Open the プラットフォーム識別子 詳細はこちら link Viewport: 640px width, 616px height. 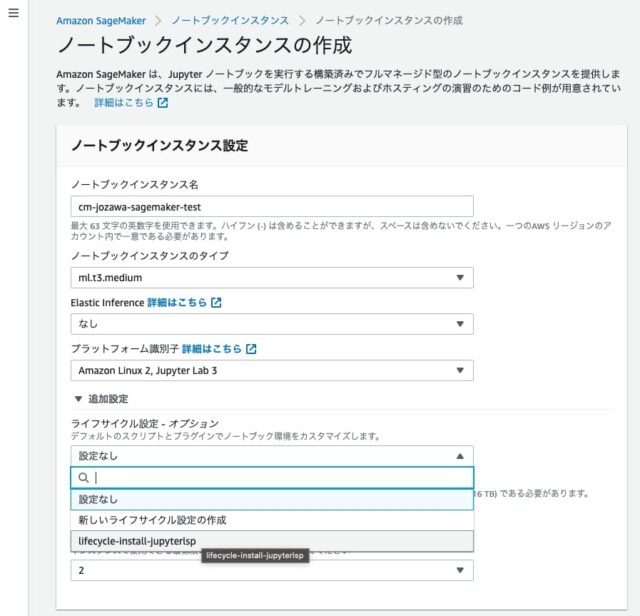[211, 349]
